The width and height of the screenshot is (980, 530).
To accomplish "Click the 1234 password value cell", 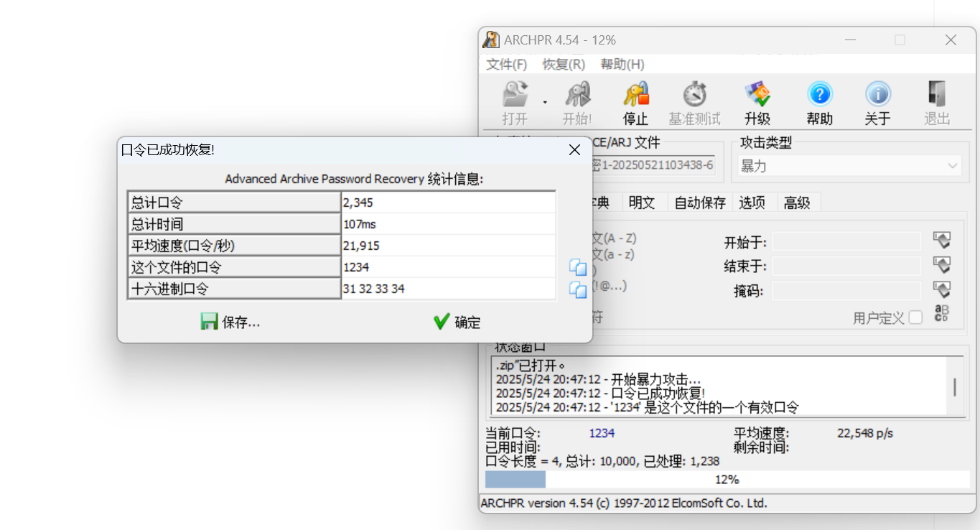I will [449, 267].
